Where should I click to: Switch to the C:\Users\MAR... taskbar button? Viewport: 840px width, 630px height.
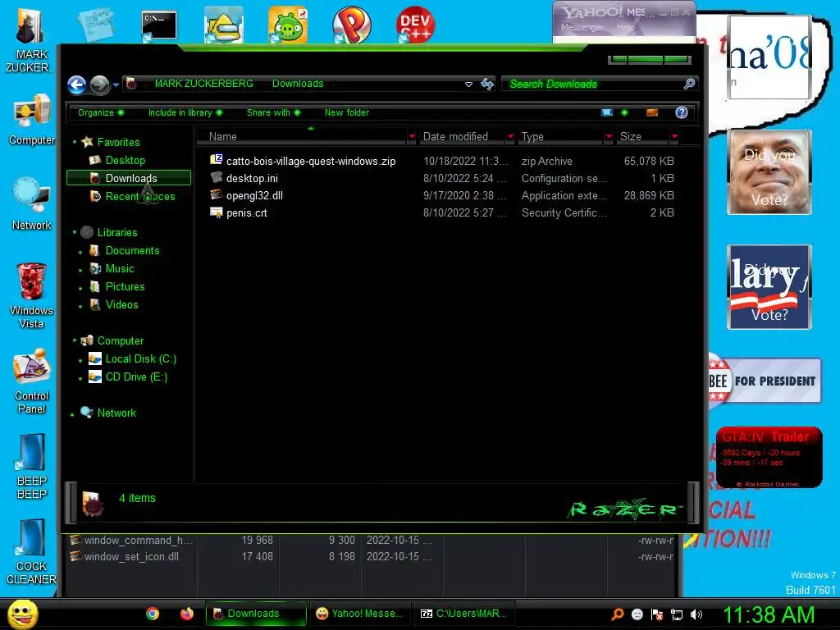464,614
